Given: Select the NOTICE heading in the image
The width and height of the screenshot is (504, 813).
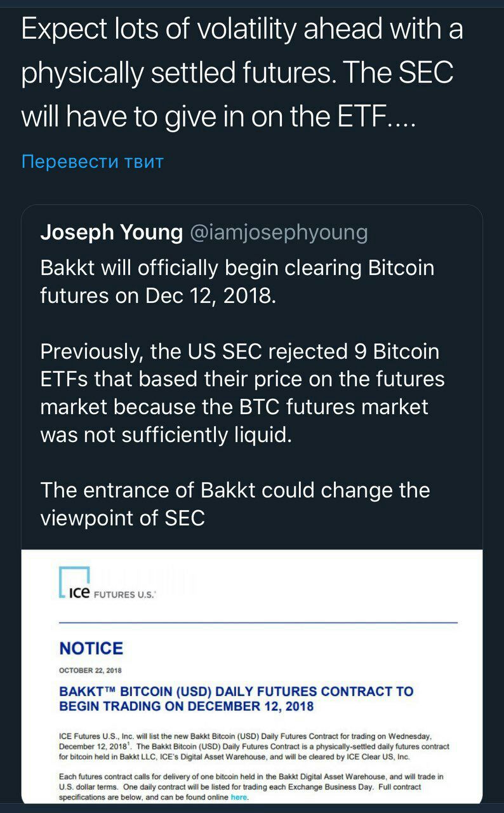Looking at the screenshot, I should click(x=91, y=648).
